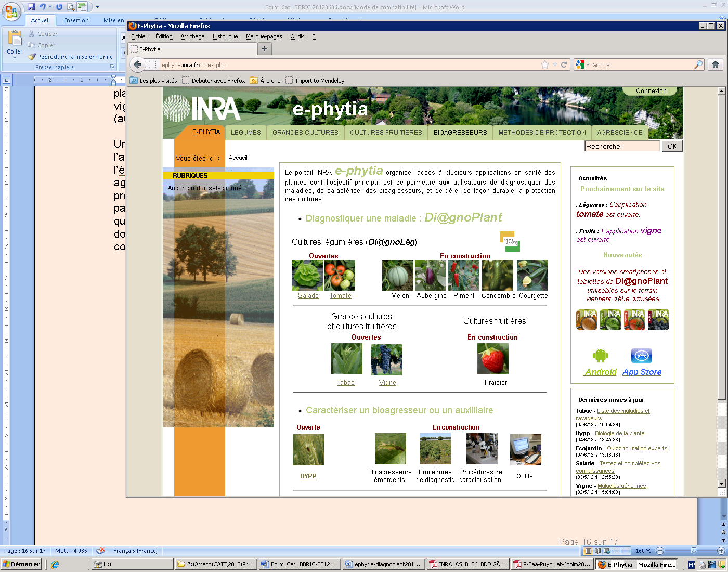
Task: Expand the Coller paste options arrow
Action: point(15,58)
